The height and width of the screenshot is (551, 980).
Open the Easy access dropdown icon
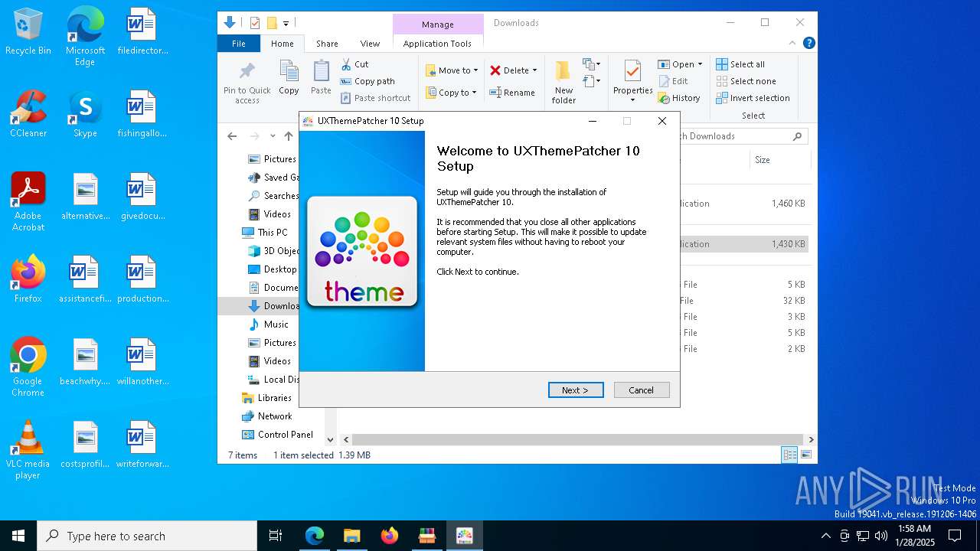(x=591, y=80)
